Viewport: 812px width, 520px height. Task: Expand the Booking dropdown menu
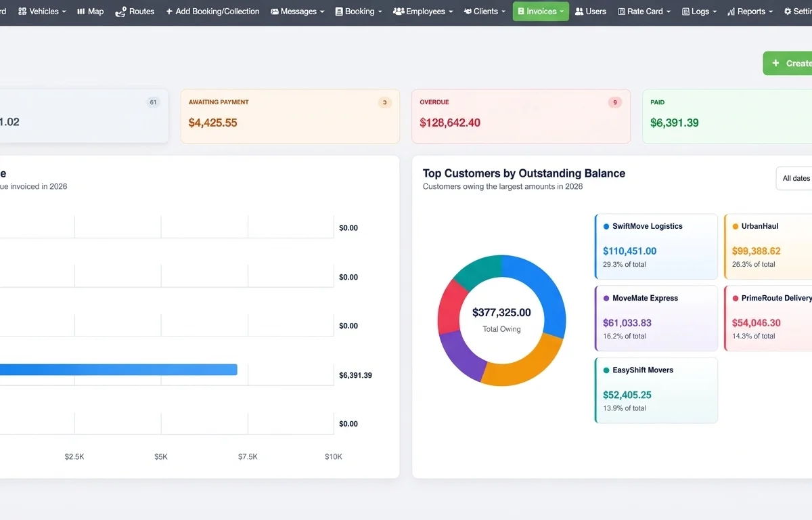coord(359,12)
